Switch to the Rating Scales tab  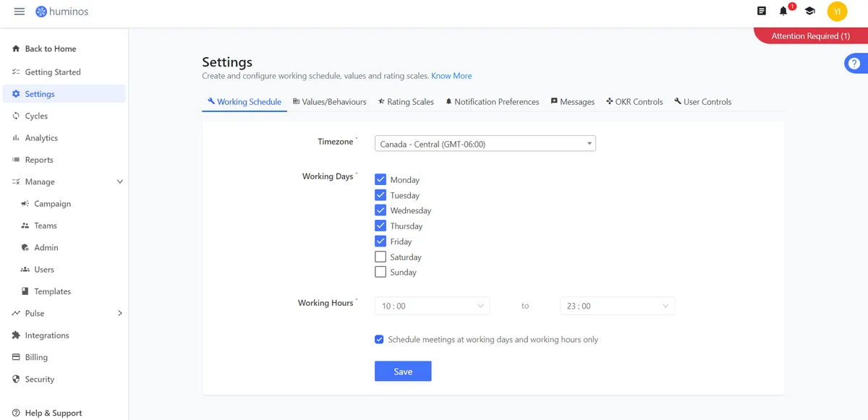coord(406,102)
